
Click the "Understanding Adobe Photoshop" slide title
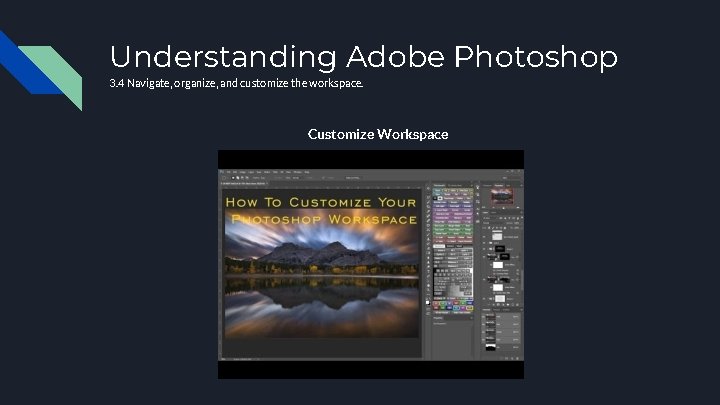tap(364, 57)
